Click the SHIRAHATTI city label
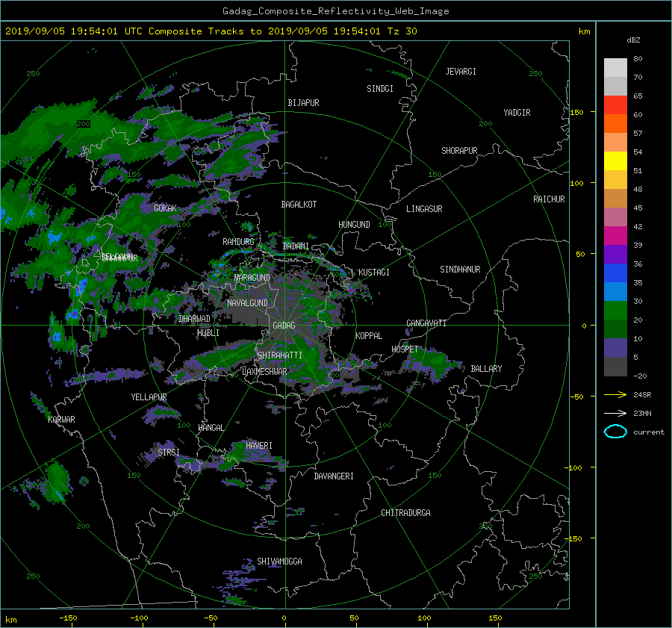Screen dimensions: 672x628 pyautogui.click(x=280, y=355)
